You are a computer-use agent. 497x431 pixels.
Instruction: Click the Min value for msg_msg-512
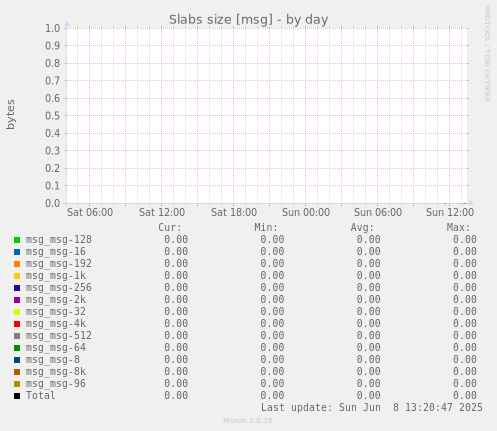pyautogui.click(x=272, y=336)
